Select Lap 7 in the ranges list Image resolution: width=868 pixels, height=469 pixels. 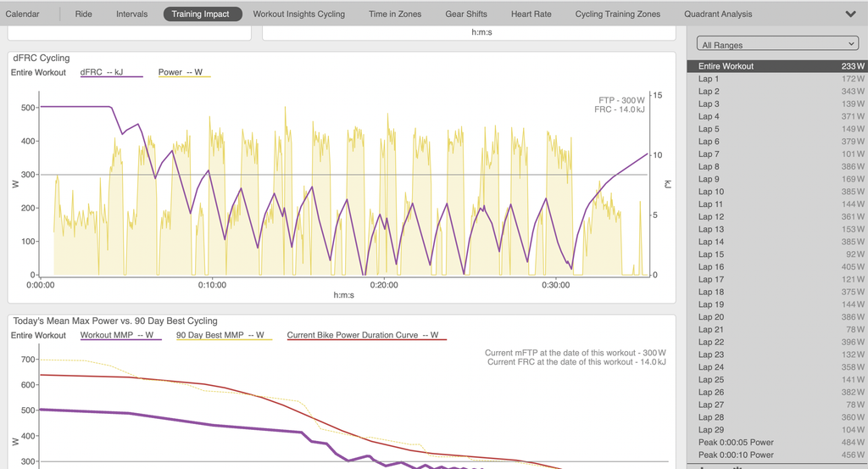pos(777,154)
